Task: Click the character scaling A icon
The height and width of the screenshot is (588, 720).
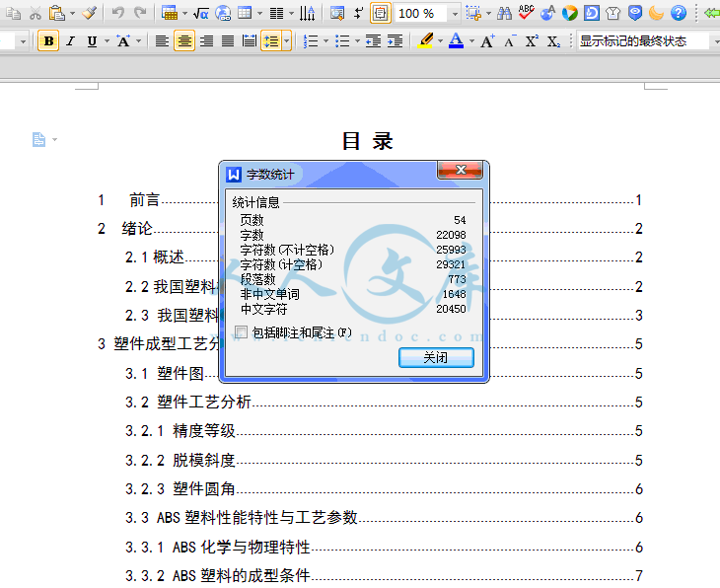Action: tap(122, 40)
